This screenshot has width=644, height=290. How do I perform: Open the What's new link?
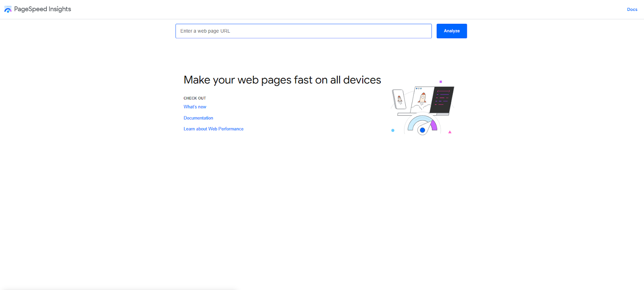click(195, 107)
